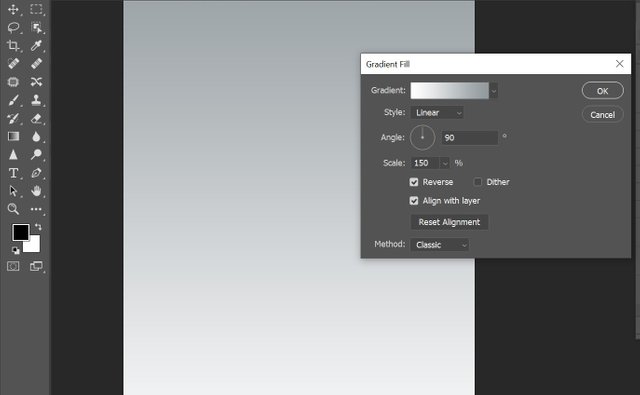Reset to default foreground and background colors
The image size is (640, 395).
click(x=15, y=250)
